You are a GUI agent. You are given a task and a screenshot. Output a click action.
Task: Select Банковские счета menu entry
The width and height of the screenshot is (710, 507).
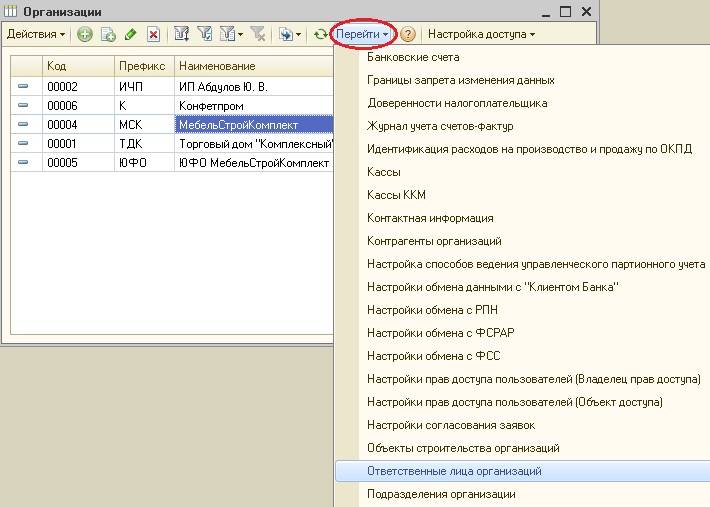tap(522, 57)
